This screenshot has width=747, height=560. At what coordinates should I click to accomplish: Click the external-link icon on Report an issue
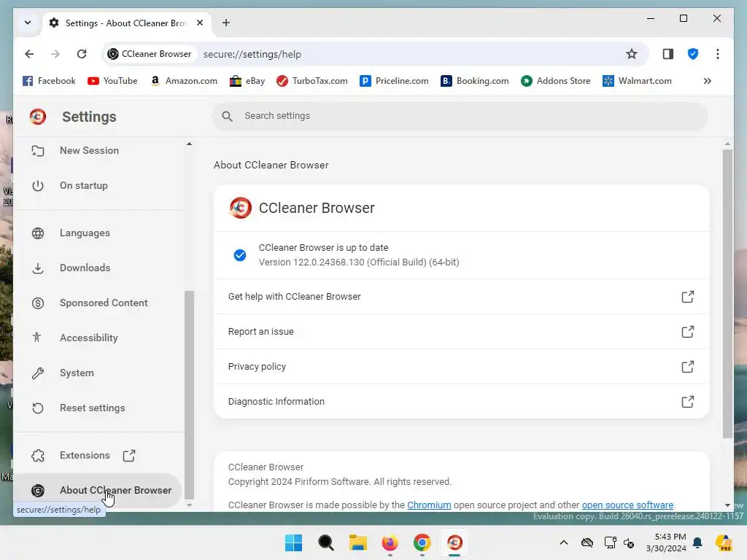pyautogui.click(x=687, y=332)
